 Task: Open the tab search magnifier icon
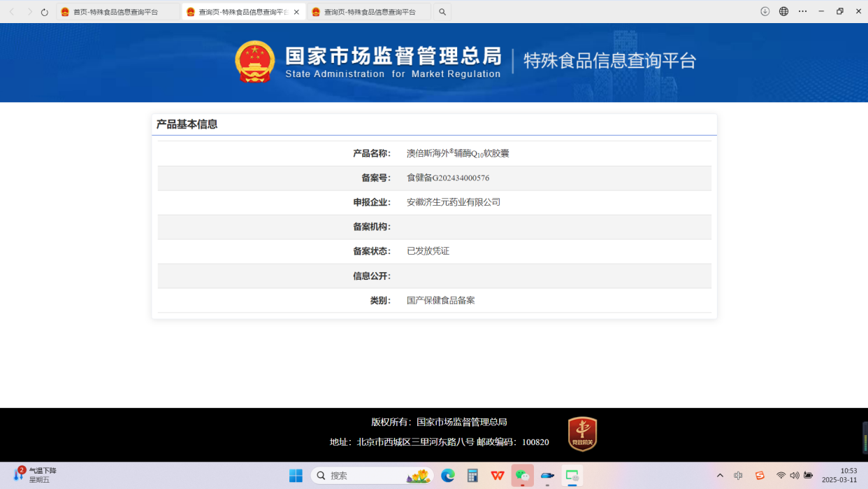point(442,12)
